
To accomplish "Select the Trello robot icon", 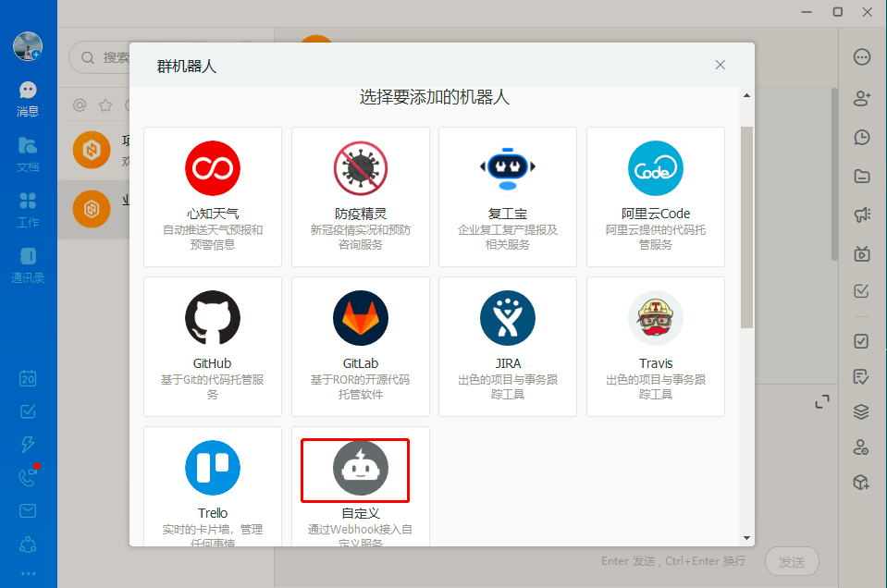I will pos(213,468).
